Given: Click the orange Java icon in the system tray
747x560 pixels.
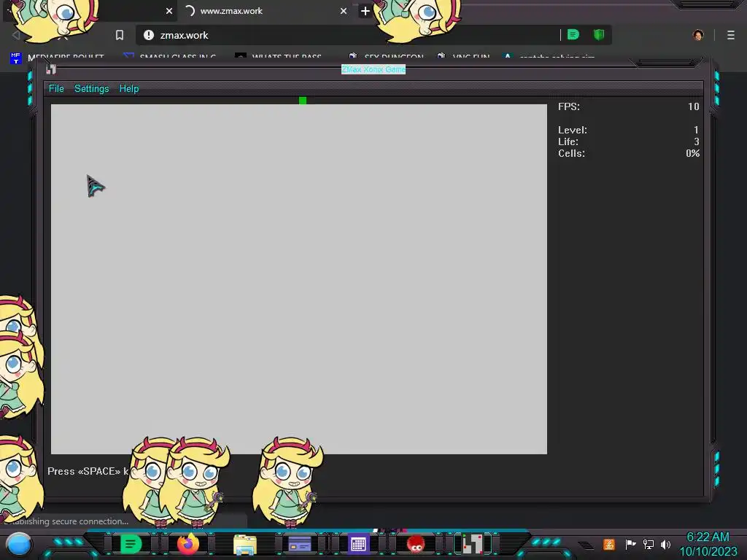Looking at the screenshot, I should 609,544.
